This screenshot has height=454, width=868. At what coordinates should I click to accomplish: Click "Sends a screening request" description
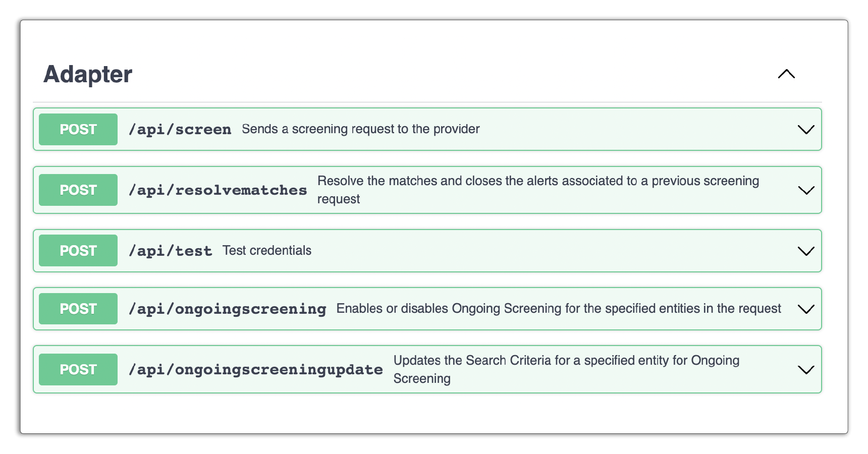tap(360, 129)
